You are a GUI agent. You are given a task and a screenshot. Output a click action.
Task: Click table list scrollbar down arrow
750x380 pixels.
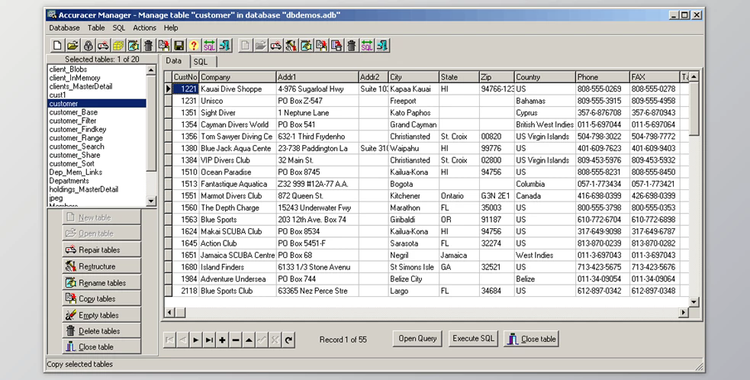[151, 201]
